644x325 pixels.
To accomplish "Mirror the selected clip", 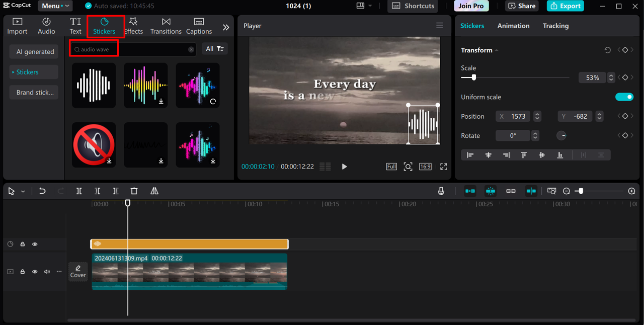I will 154,191.
